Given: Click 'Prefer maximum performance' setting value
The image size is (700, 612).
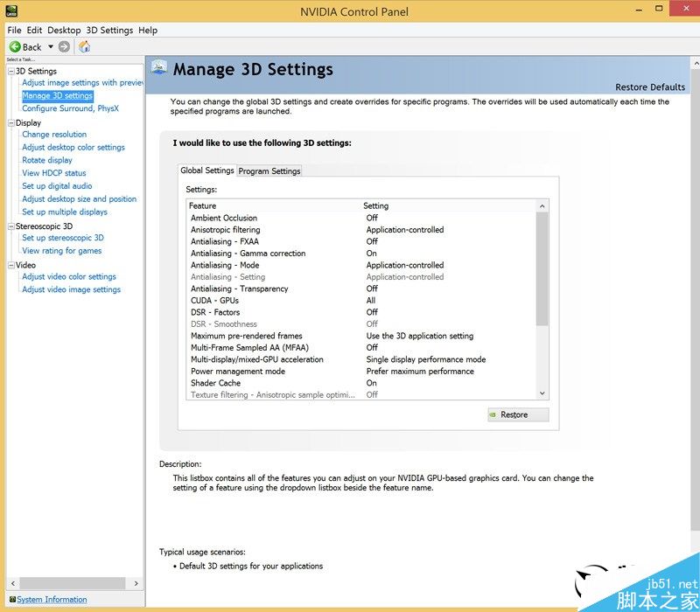Looking at the screenshot, I should [x=420, y=372].
